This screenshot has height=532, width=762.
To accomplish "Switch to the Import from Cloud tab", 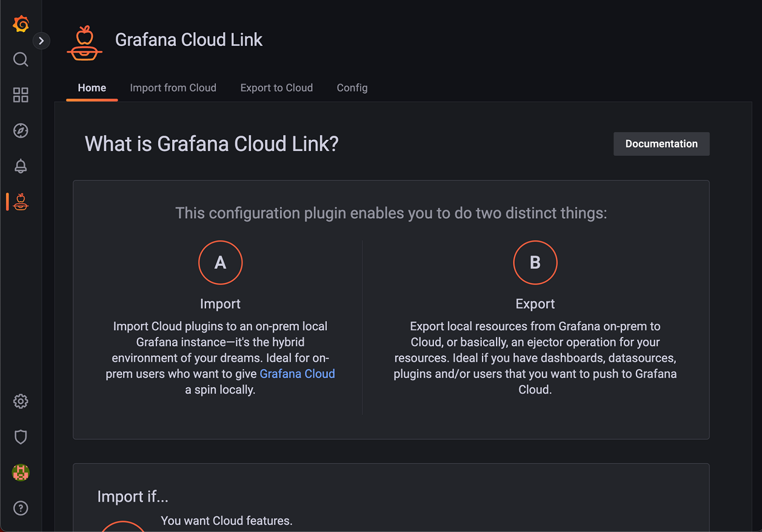I will click(x=173, y=88).
